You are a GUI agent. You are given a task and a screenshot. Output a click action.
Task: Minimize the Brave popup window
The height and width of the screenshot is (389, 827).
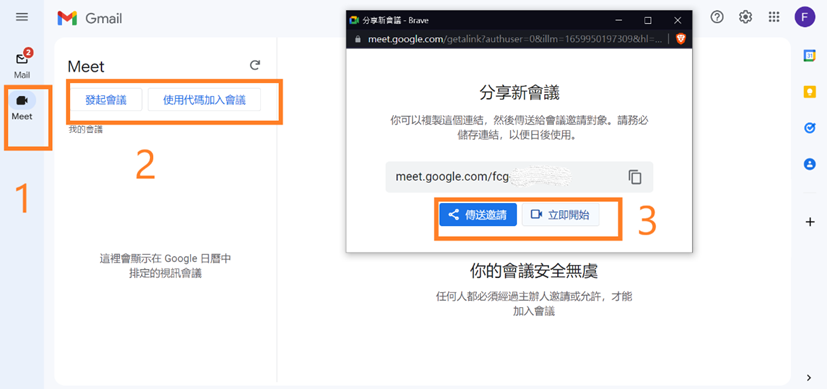point(619,21)
